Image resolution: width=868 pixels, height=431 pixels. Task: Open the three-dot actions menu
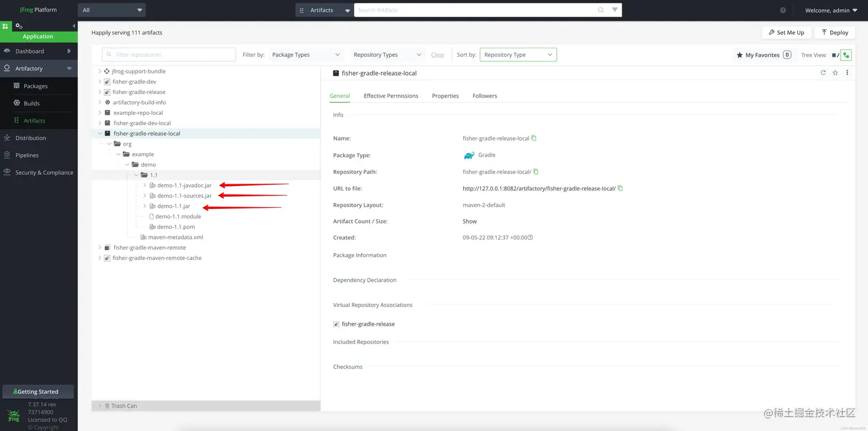(847, 73)
